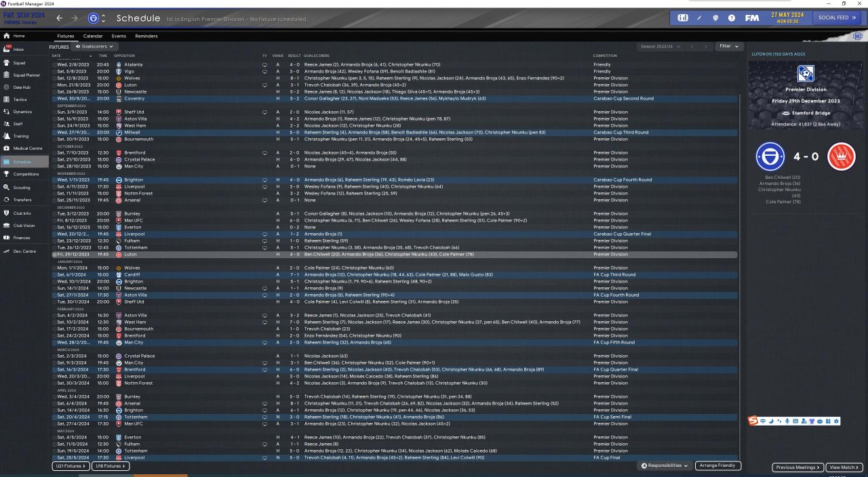Click the globe world icon in top bar

(x=716, y=18)
